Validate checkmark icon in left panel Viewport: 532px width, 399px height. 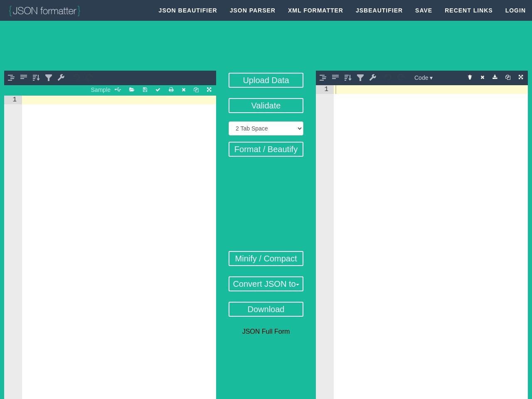tap(158, 90)
